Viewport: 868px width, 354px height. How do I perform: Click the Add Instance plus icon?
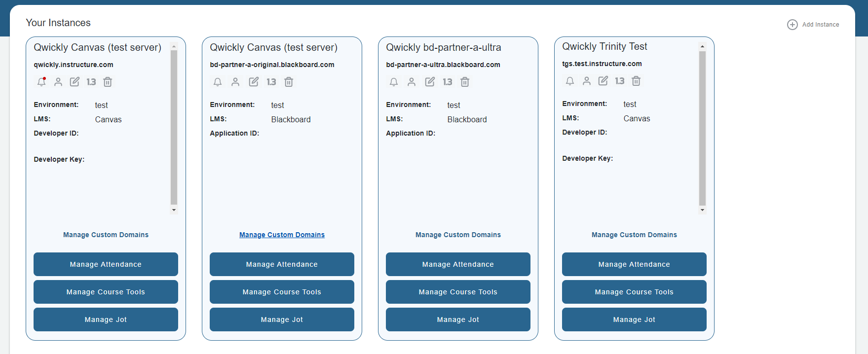coord(792,25)
